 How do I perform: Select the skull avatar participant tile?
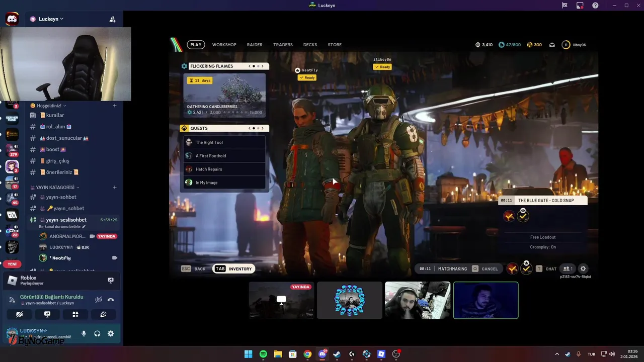(x=350, y=300)
